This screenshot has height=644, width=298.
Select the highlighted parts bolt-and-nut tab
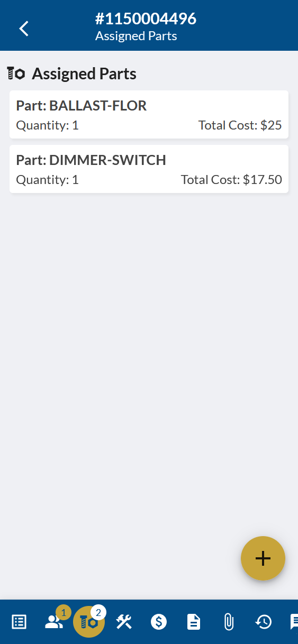pyautogui.click(x=89, y=622)
